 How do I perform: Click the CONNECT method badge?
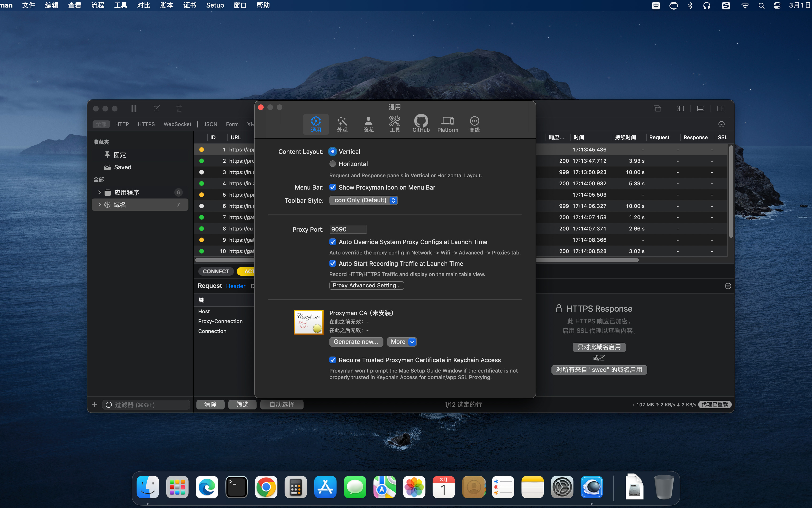pos(216,271)
